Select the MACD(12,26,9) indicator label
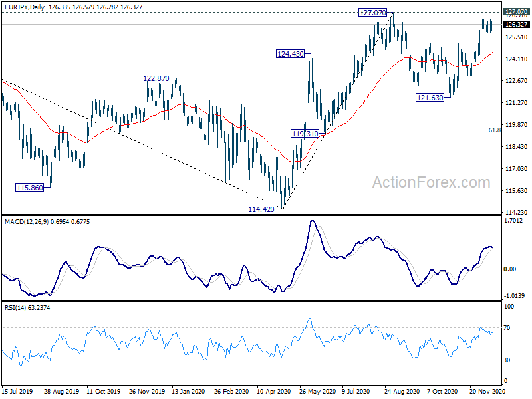Viewport: 532px width, 399px height. (27, 222)
